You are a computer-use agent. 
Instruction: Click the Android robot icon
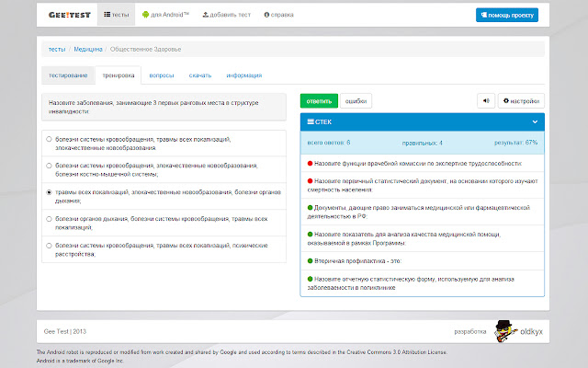(145, 15)
